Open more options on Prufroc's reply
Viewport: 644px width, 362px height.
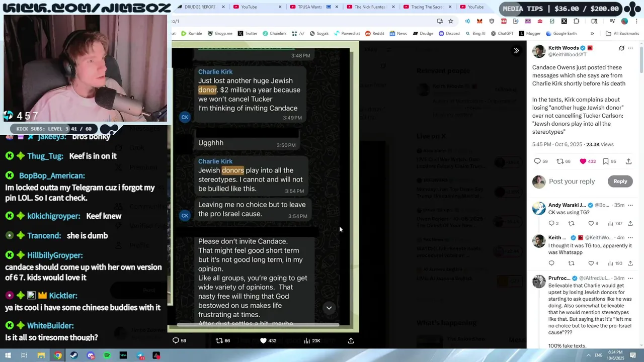pos(630,278)
